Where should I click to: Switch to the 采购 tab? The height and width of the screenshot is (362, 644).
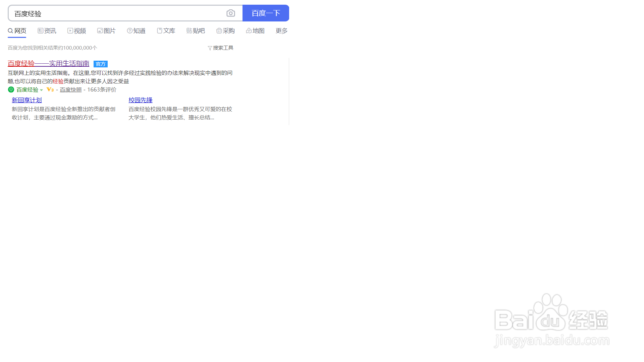coord(225,31)
